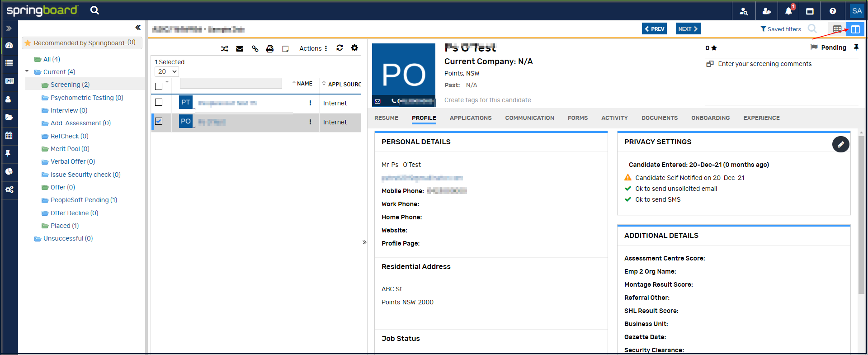Open the search magnifier in top bar
This screenshot has height=355, width=868.
(94, 10)
